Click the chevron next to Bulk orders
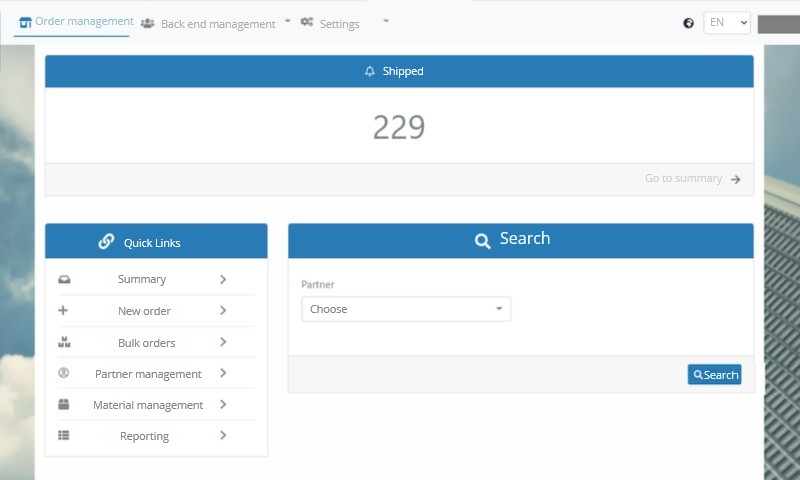This screenshot has height=480, width=800. pos(223,342)
